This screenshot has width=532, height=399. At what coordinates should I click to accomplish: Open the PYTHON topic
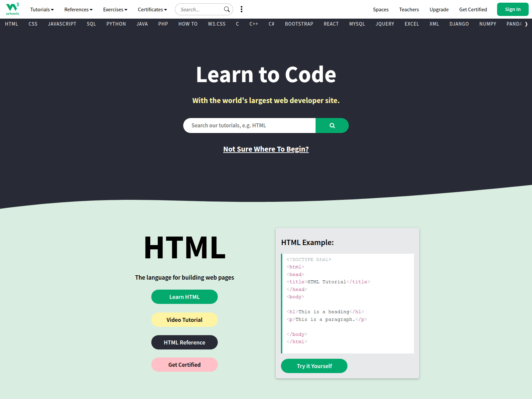pos(116,24)
